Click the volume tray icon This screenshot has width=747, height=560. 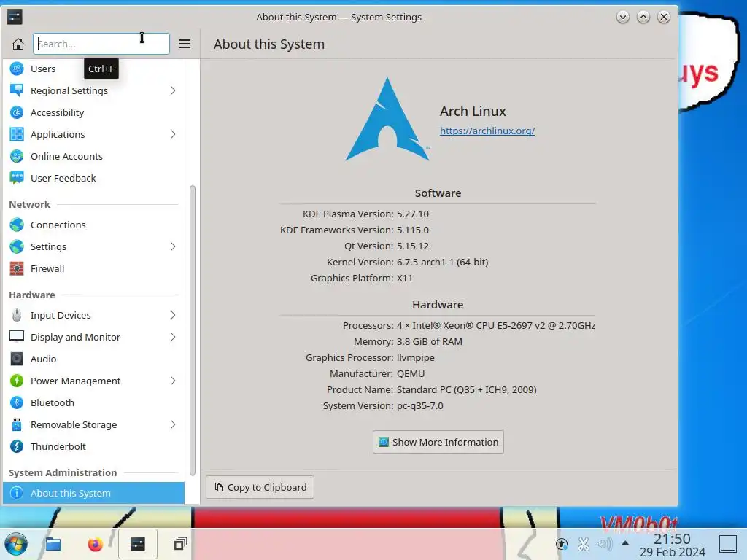coord(605,544)
